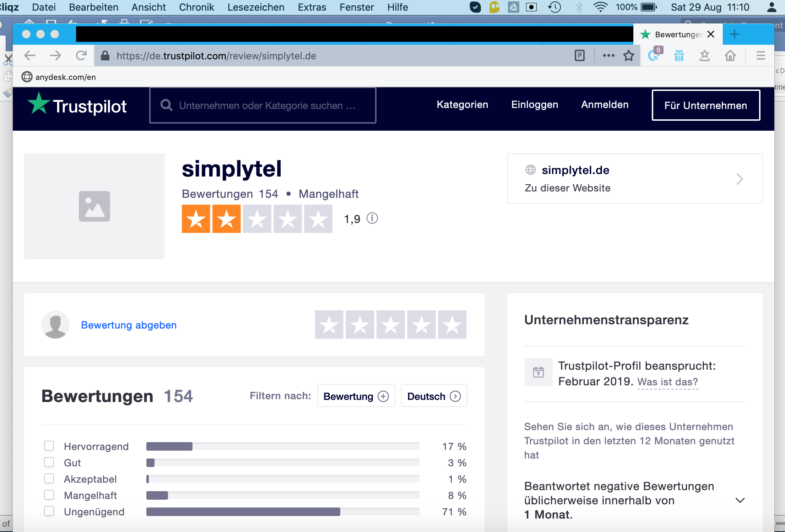The image size is (785, 532).
Task: Click the user avatar by Bewertung abgeben
Action: [x=55, y=325]
